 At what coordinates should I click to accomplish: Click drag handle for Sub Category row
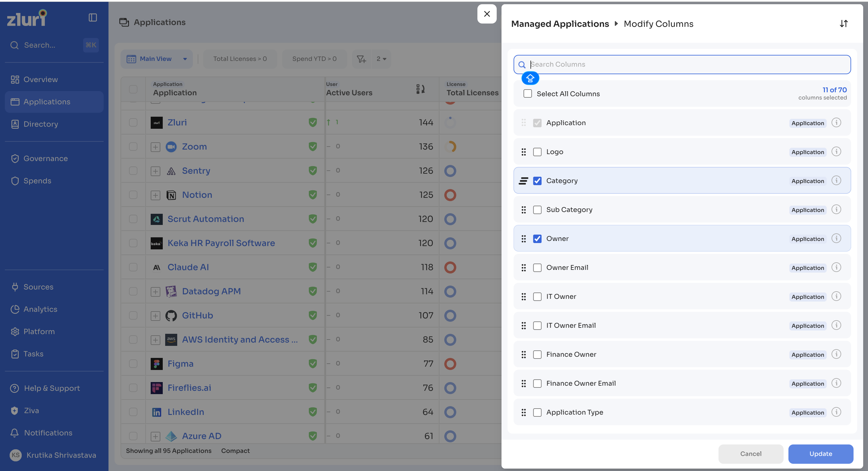pyautogui.click(x=523, y=210)
